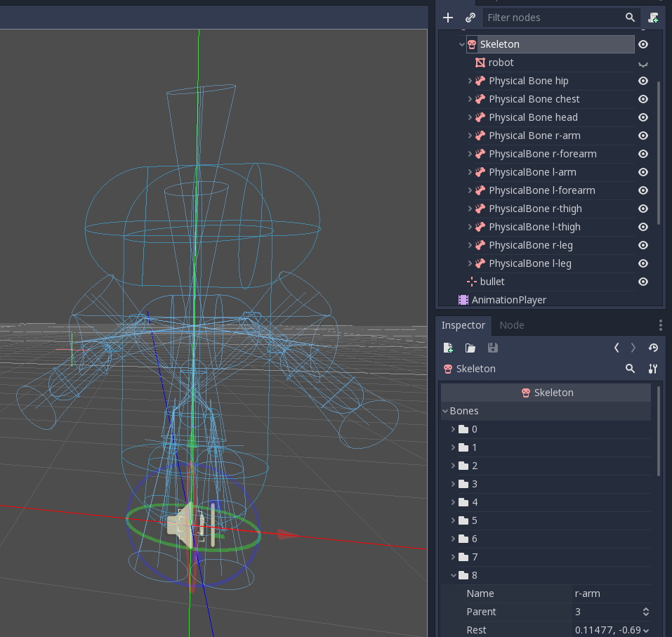The image size is (672, 637).
Task: Click the attach script icon
Action: click(x=654, y=18)
